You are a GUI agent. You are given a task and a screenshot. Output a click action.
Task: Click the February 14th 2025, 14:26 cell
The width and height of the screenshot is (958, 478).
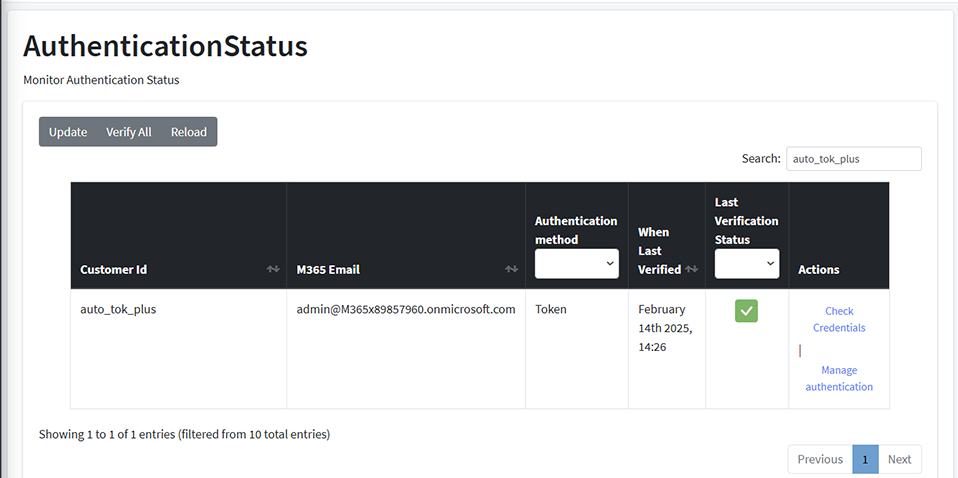(667, 348)
